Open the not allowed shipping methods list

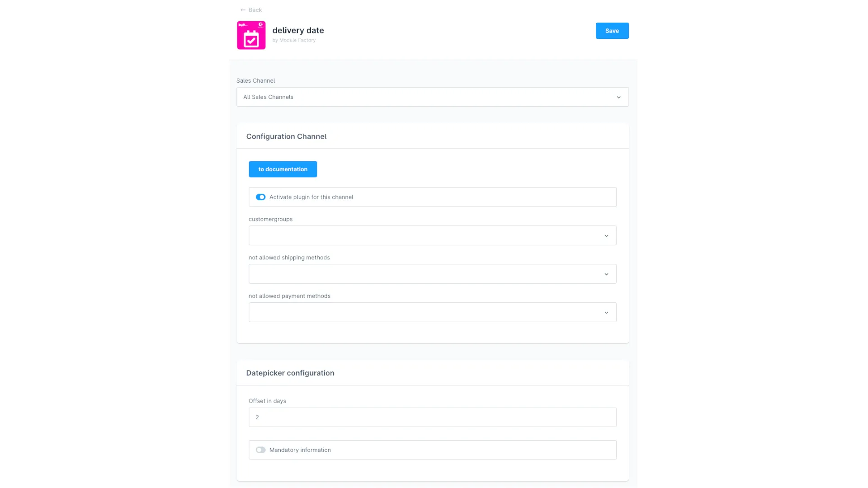[x=432, y=274]
